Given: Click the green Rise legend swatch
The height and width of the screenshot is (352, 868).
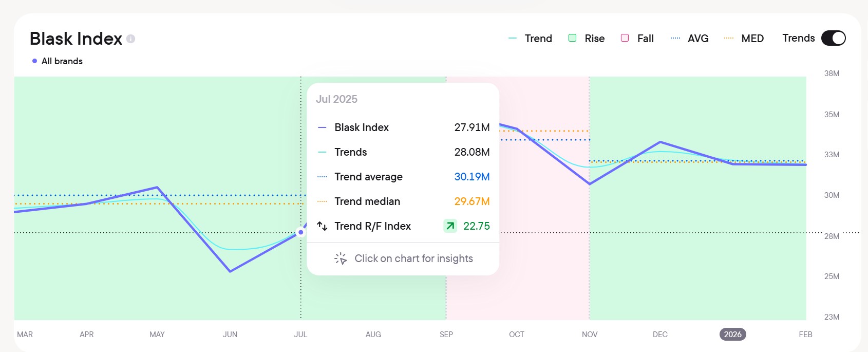Looking at the screenshot, I should [x=572, y=38].
